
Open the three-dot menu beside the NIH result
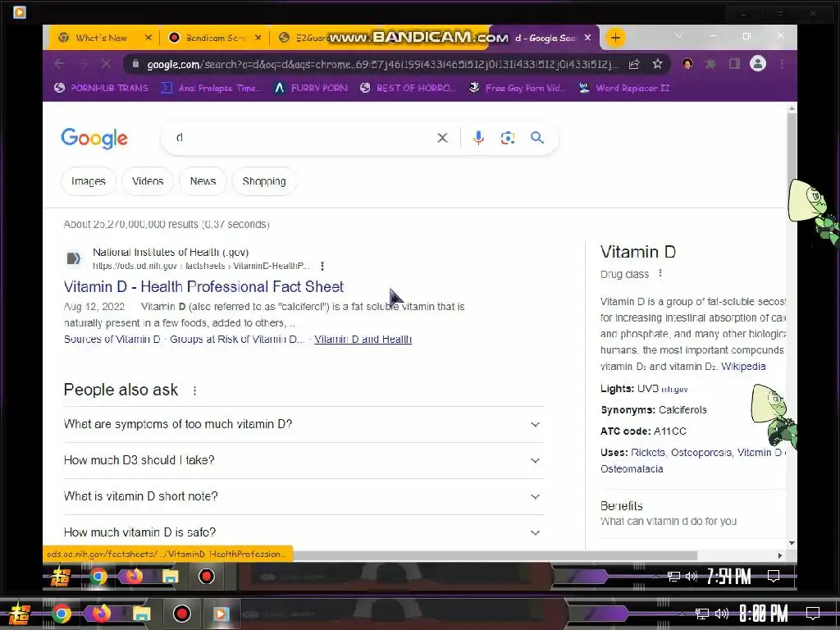(x=322, y=266)
